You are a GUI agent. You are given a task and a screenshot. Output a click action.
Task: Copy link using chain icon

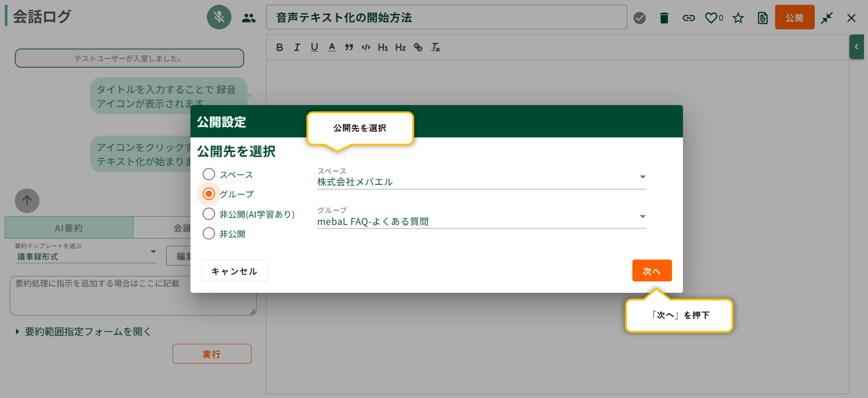click(x=688, y=18)
